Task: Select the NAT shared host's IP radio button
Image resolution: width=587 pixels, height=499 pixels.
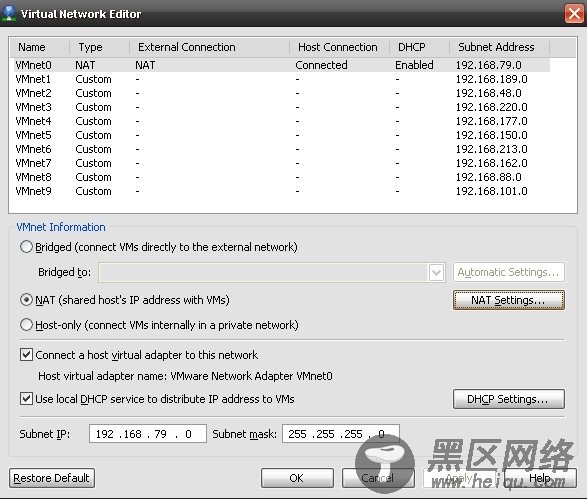Action: coord(26,300)
